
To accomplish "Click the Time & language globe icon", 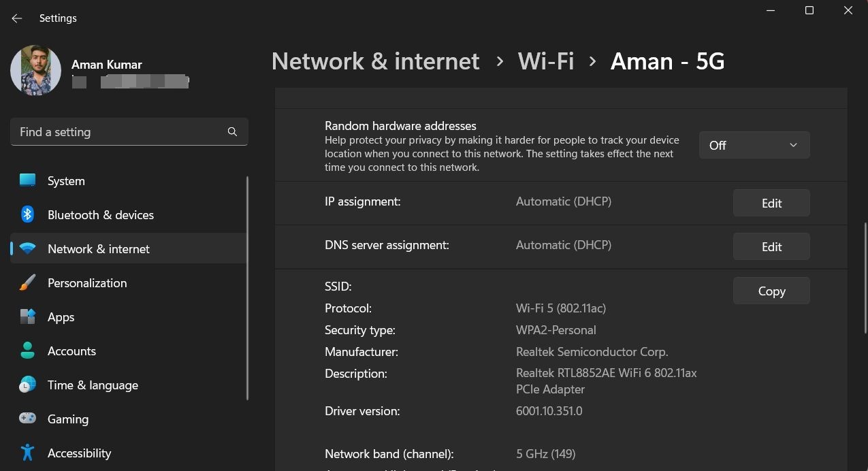I will (27, 385).
